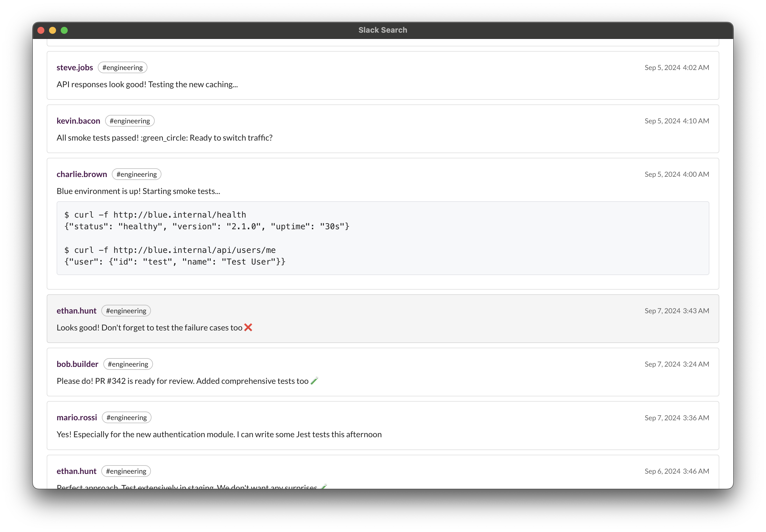Click #engineering badge next to mario.rossi
This screenshot has height=532, width=766.
(x=126, y=417)
